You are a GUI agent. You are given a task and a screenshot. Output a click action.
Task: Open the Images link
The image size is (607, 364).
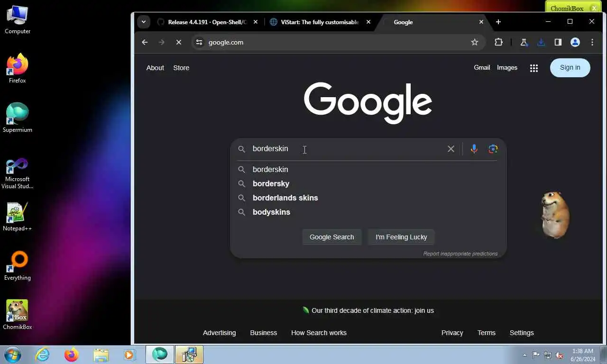pyautogui.click(x=507, y=67)
